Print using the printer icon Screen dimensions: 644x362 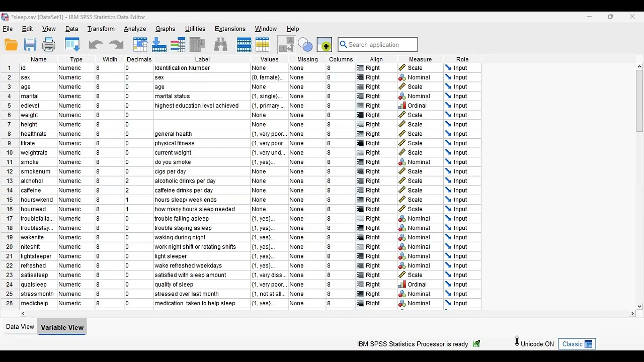click(49, 45)
